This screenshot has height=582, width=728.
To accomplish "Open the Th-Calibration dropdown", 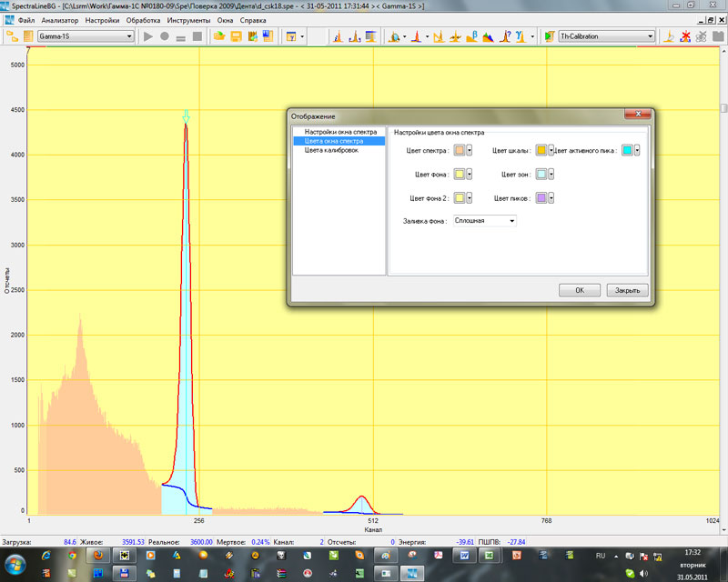I will click(x=650, y=36).
